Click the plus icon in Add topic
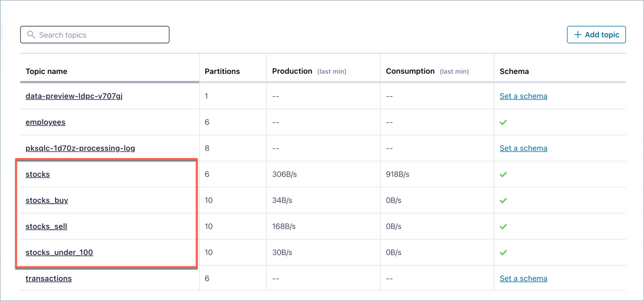644x301 pixels. pyautogui.click(x=578, y=35)
